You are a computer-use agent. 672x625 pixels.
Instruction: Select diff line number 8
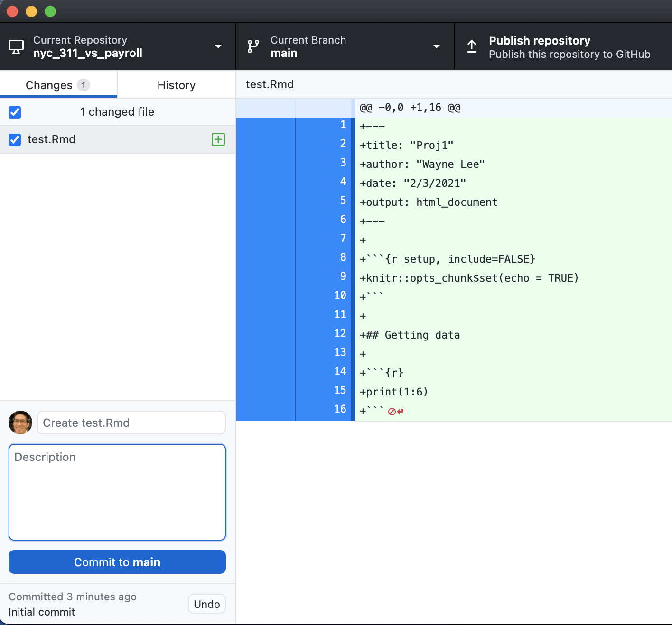(343, 257)
